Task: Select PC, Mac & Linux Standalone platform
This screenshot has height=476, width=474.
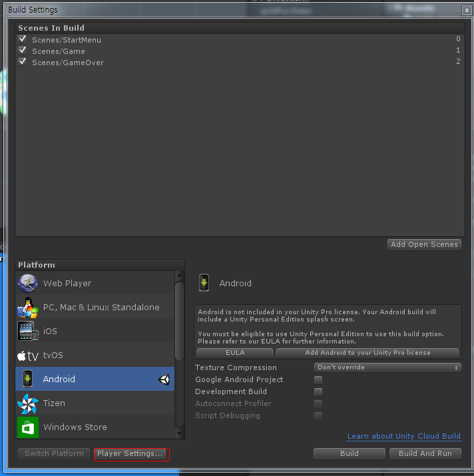Action: pyautogui.click(x=95, y=307)
